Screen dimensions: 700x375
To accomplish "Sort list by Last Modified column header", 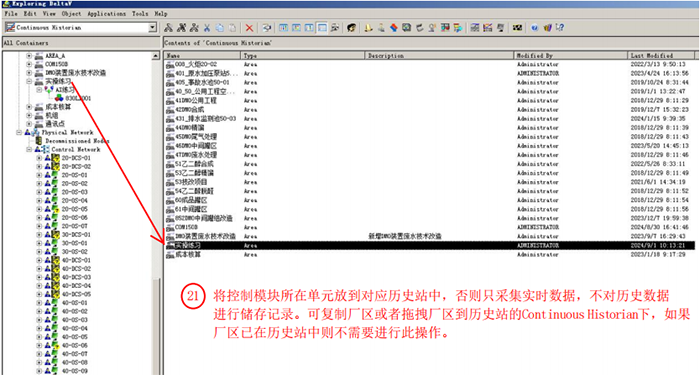I will point(661,56).
